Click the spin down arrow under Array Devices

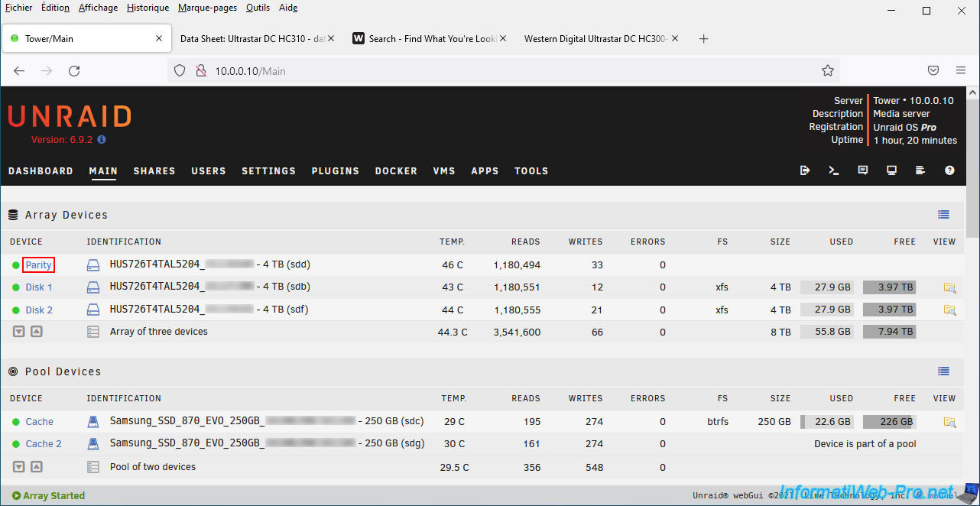pyautogui.click(x=19, y=332)
